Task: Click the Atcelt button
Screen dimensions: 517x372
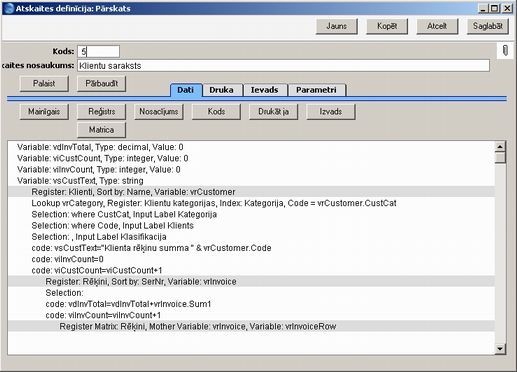Action: [x=437, y=26]
